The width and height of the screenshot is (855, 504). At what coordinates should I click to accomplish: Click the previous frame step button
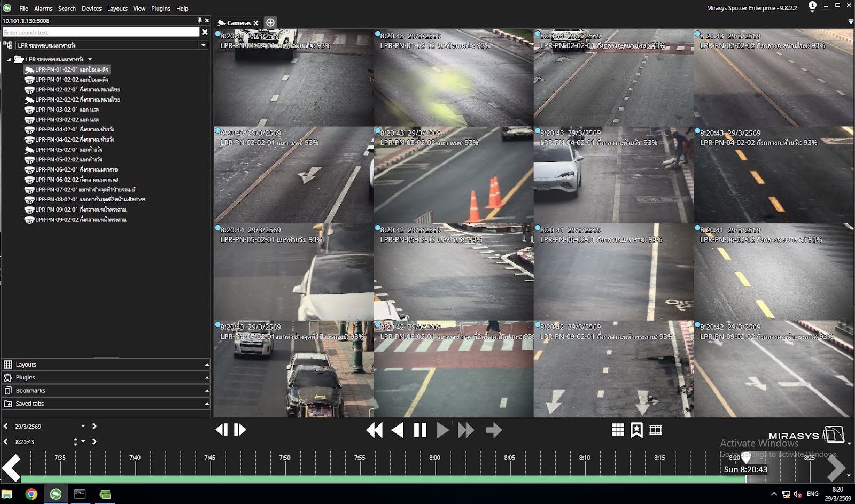tap(221, 430)
